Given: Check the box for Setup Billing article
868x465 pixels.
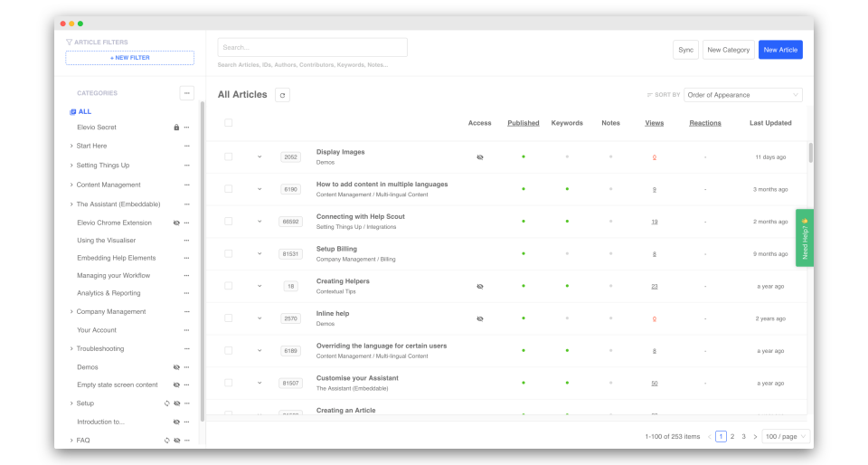Looking at the screenshot, I should tap(229, 253).
